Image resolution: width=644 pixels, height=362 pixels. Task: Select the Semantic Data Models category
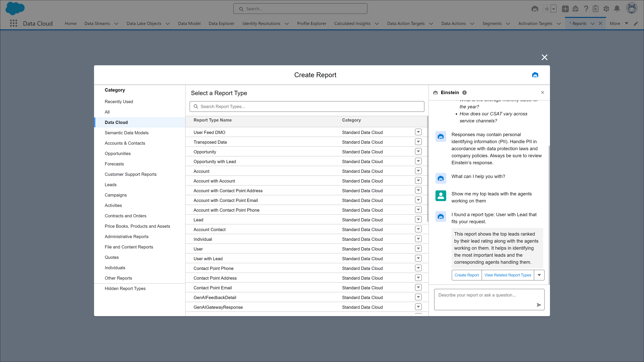coord(127,133)
